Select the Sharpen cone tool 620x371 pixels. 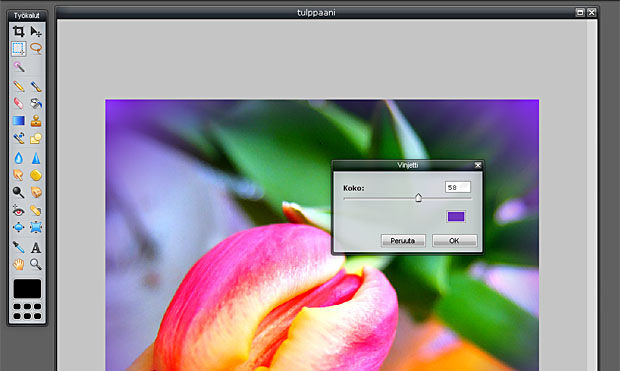pos(36,158)
